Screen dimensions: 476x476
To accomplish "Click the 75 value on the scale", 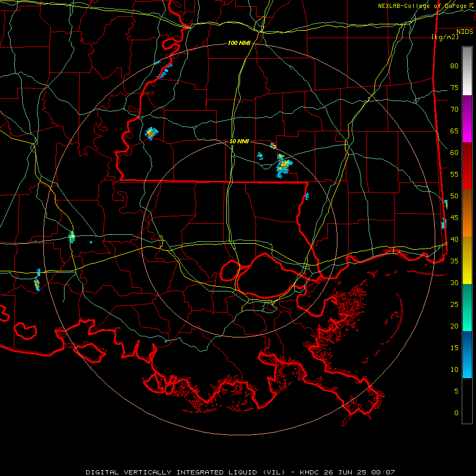I will point(454,87).
